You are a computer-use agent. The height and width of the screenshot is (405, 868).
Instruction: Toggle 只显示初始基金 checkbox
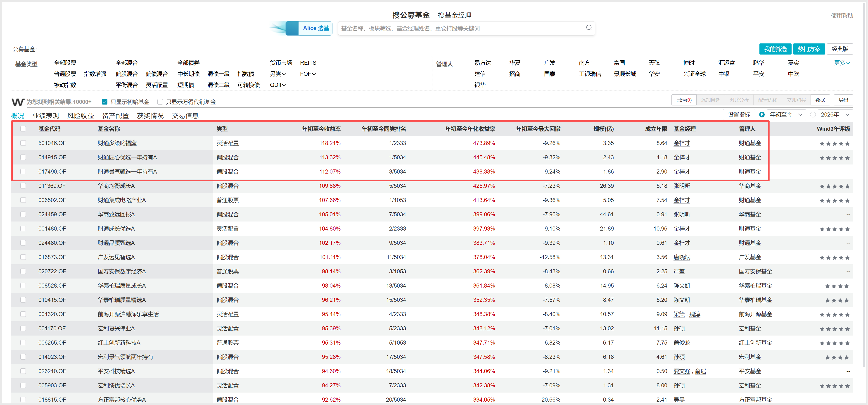click(105, 102)
